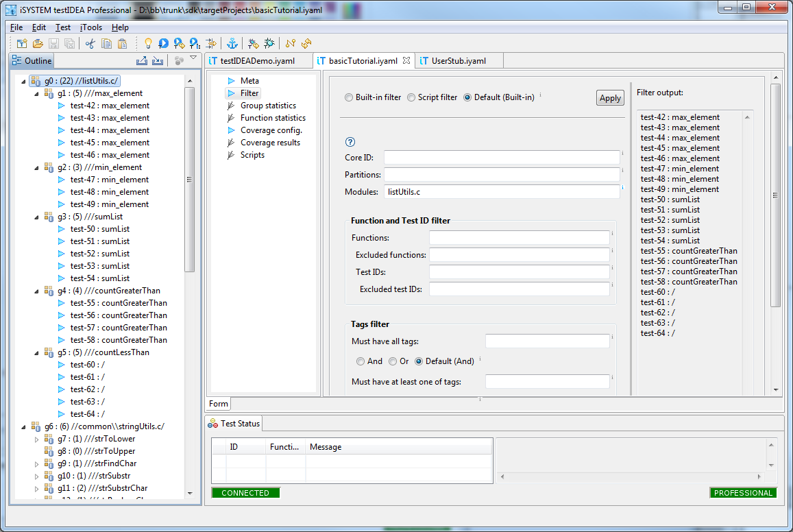Screen dimensions: 793x532
Task: Click the Modules input field
Action: (x=502, y=192)
